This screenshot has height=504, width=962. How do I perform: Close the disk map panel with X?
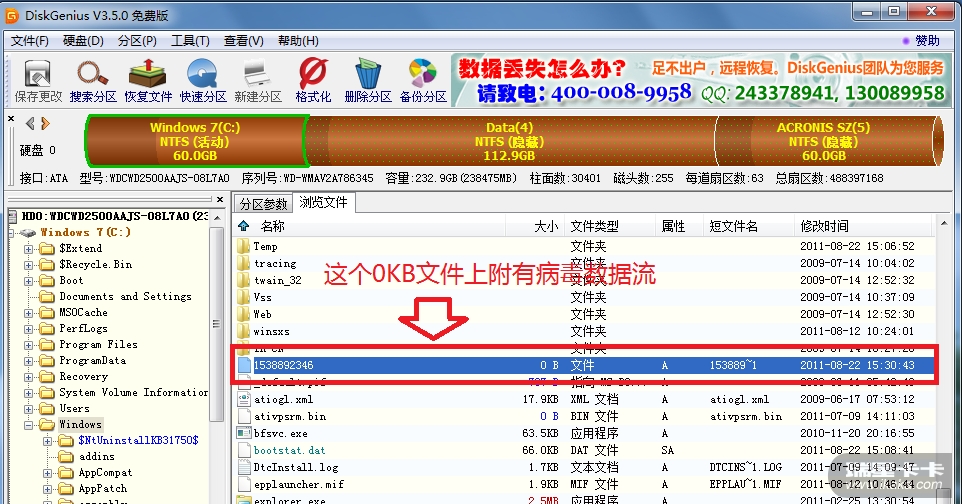11,118
